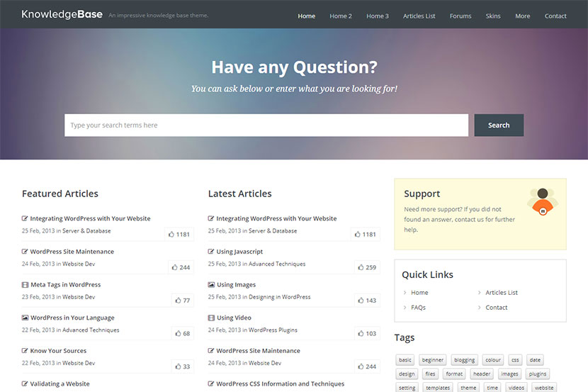Select the plugins tag

[x=538, y=374]
